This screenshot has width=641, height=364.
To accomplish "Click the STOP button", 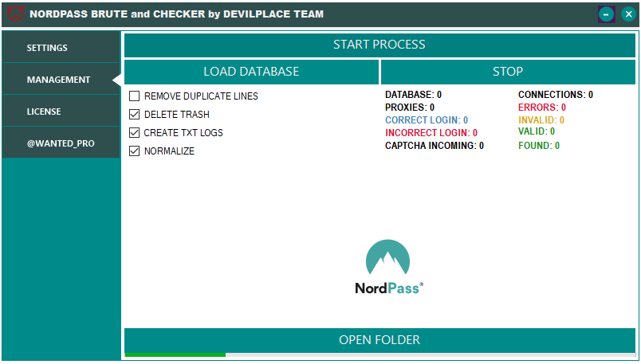I will [x=508, y=72].
